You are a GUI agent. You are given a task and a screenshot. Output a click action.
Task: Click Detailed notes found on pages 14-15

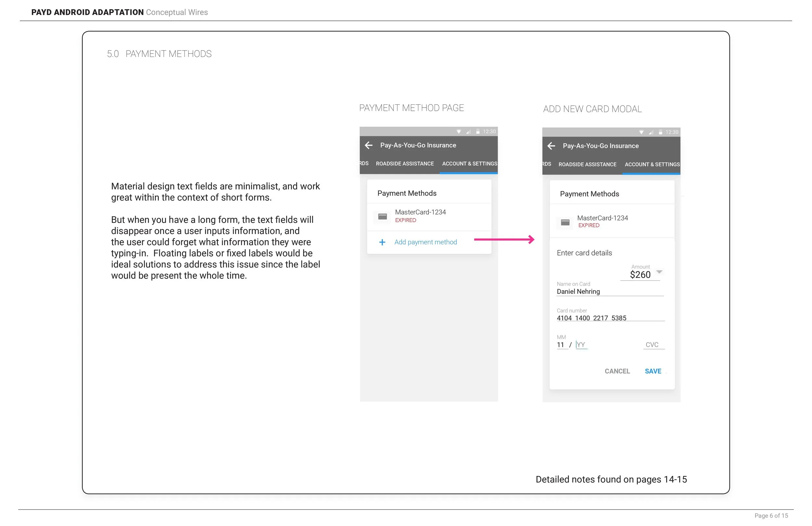[611, 480]
